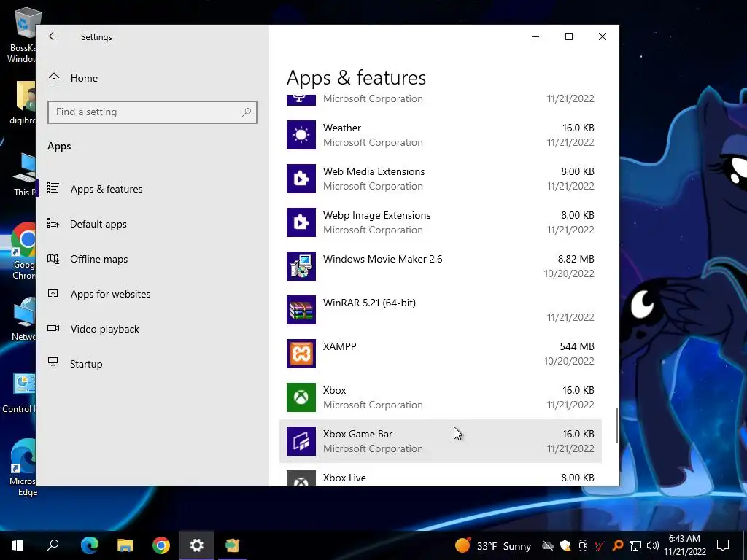Select the Xbox Game Bar icon
The height and width of the screenshot is (560, 747).
click(x=301, y=441)
